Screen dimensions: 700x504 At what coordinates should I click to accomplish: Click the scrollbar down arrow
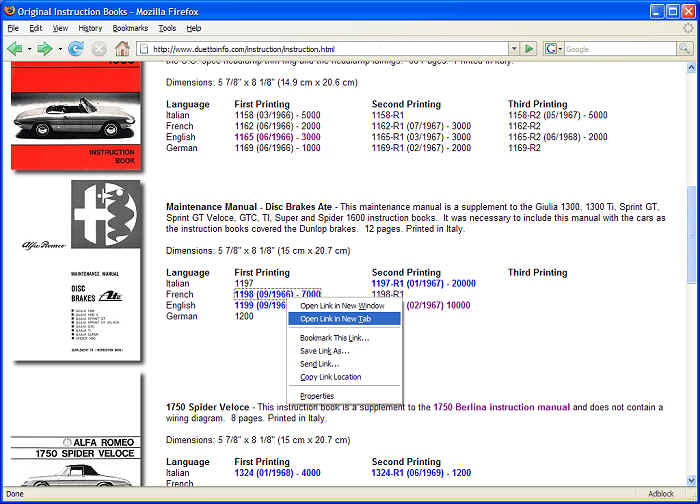pos(691,481)
